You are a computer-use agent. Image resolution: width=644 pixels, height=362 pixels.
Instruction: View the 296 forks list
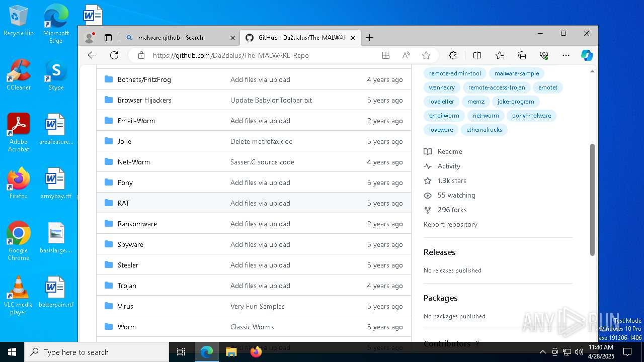[445, 210]
